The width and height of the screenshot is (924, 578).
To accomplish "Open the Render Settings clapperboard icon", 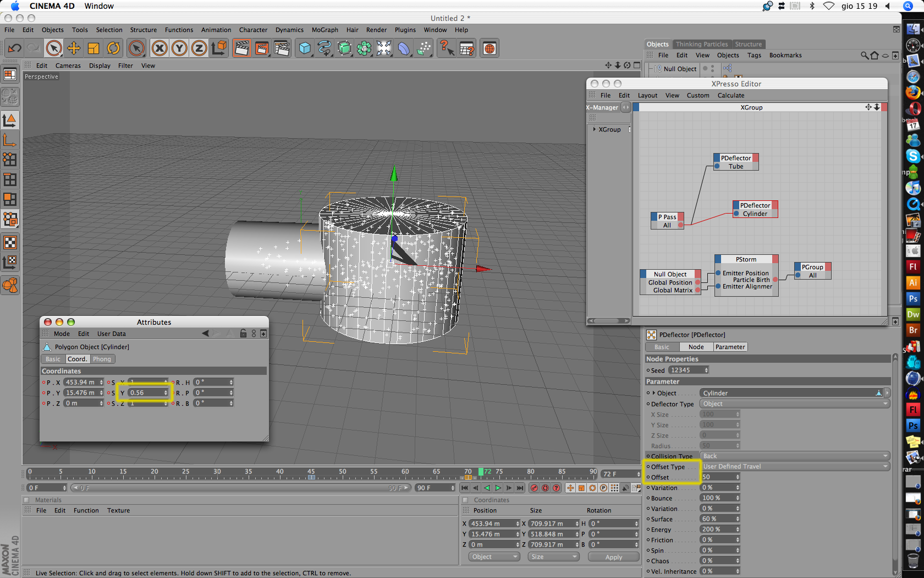I will pyautogui.click(x=282, y=48).
